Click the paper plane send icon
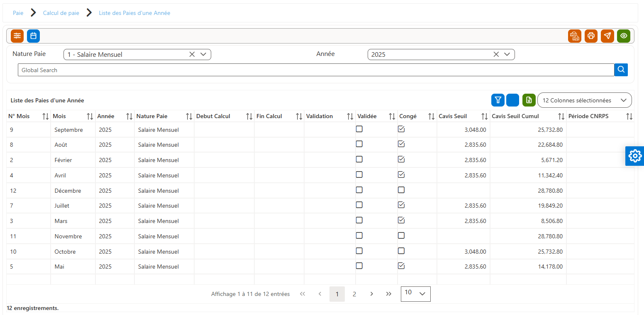 (x=607, y=36)
